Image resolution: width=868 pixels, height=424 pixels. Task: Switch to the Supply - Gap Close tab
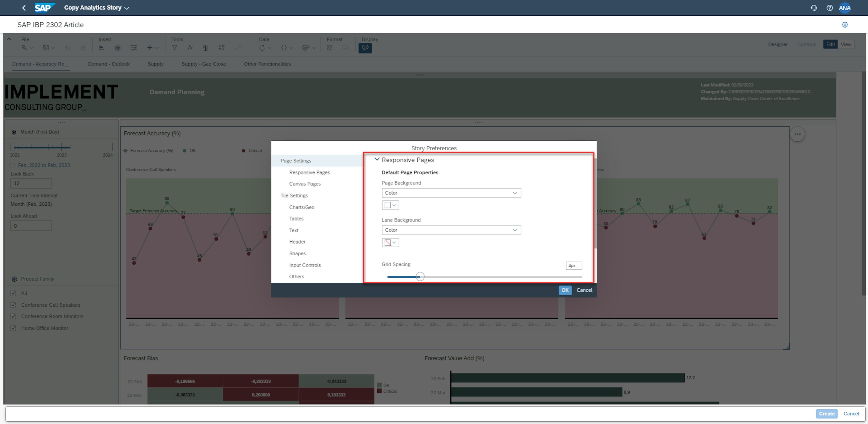[204, 64]
